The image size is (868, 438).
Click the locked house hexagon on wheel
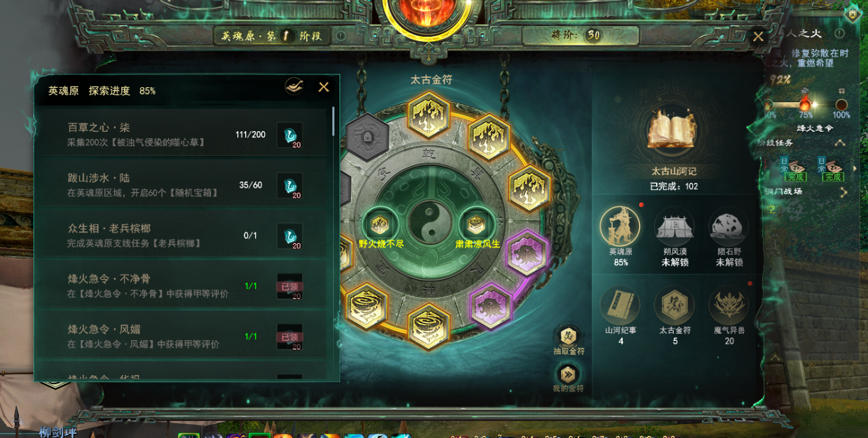(367, 136)
